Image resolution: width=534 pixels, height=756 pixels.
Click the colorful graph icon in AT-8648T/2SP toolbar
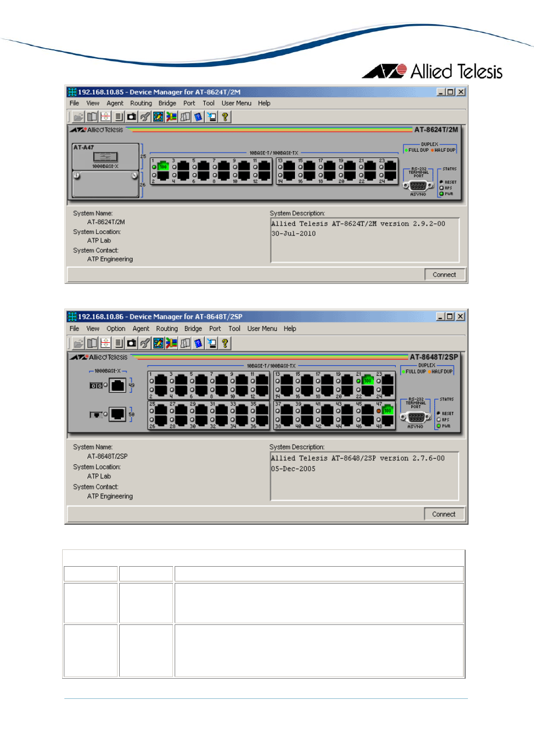tap(158, 343)
